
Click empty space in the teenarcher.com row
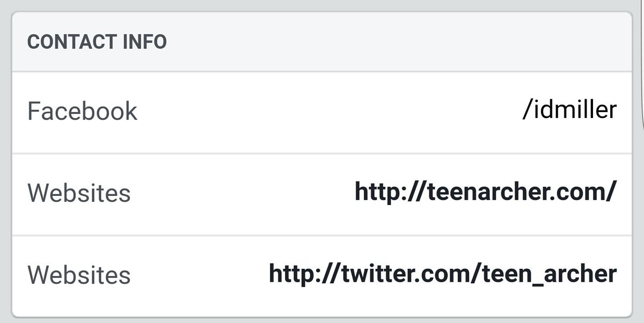241,194
